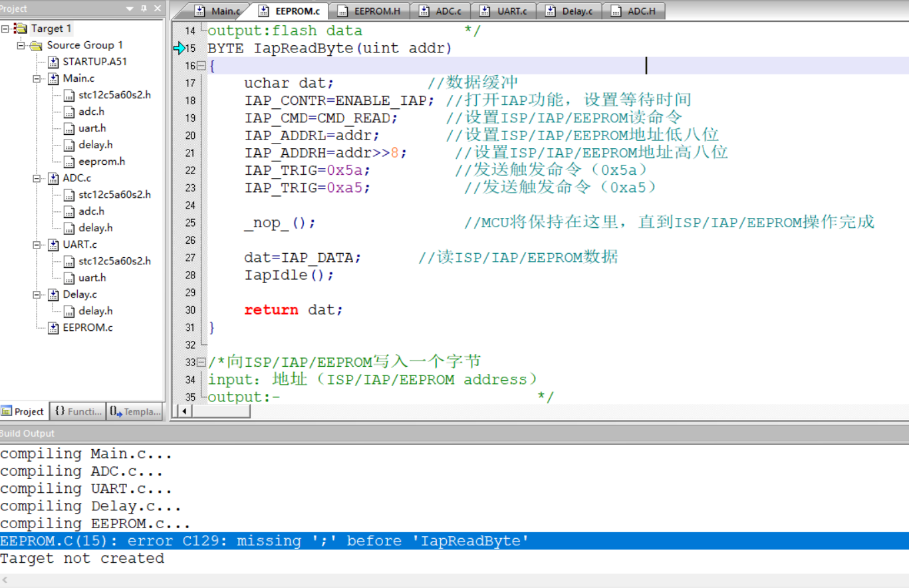909x588 pixels.
Task: Select ADC.c in the project tree
Action: coord(77,178)
